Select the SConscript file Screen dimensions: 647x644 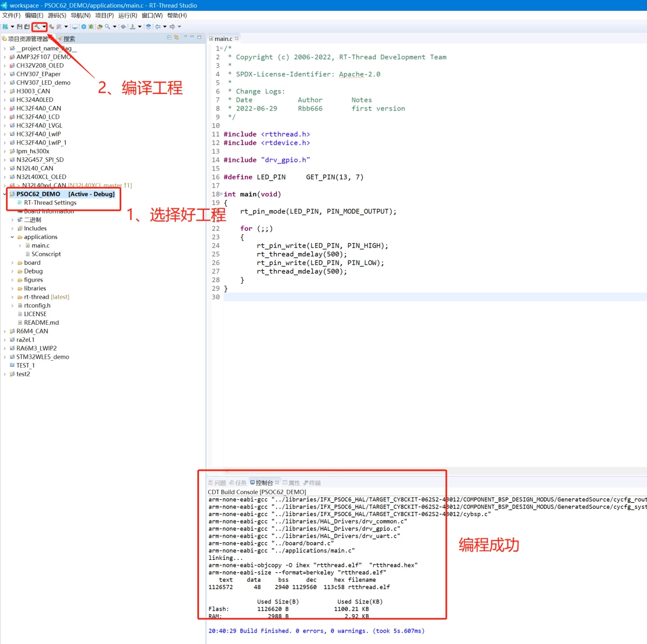pyautogui.click(x=46, y=255)
